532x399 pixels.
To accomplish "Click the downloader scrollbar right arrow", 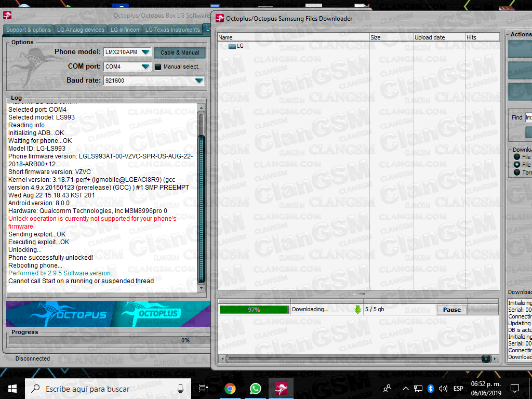I will tap(495, 358).
